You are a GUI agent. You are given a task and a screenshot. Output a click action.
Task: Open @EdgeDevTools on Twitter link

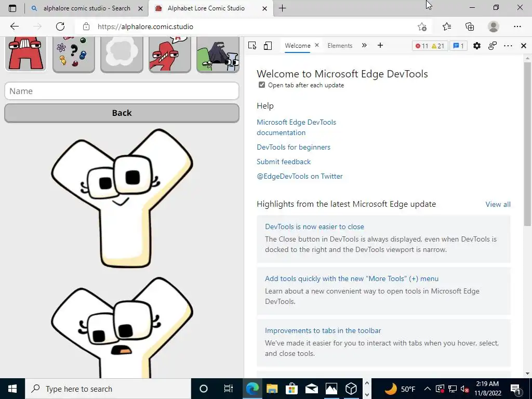click(x=300, y=177)
